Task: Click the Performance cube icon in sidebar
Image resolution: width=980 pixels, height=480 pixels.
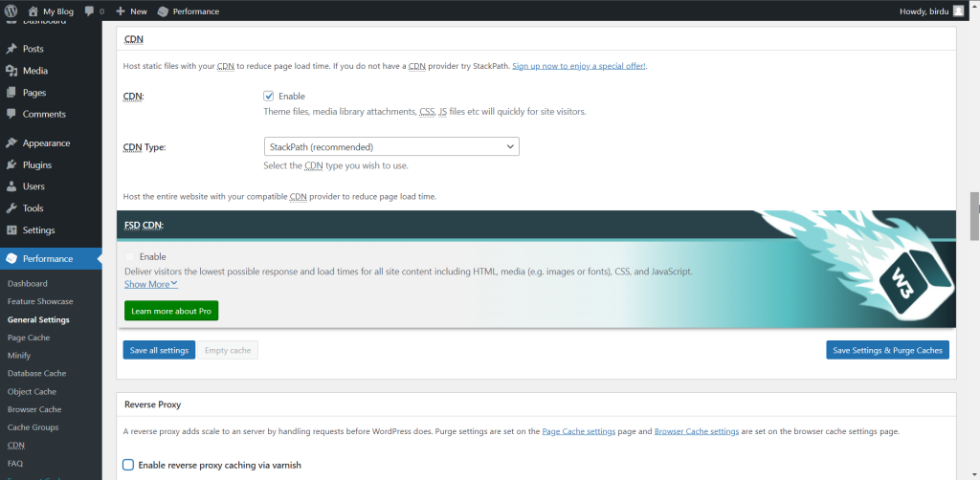Action: pyautogui.click(x=11, y=258)
